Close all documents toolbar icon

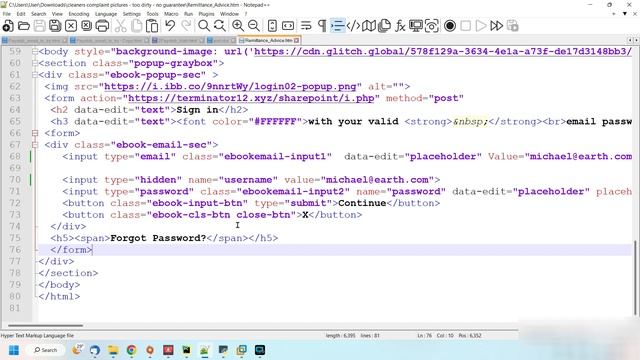pos(87,26)
